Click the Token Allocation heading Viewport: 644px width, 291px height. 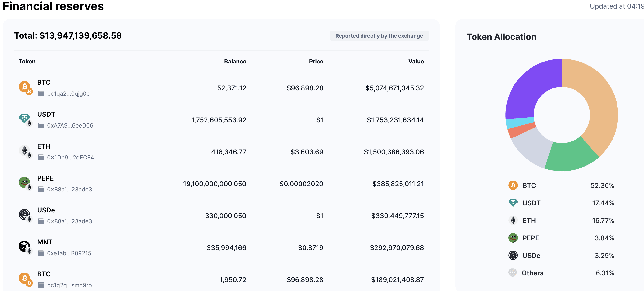tap(501, 37)
